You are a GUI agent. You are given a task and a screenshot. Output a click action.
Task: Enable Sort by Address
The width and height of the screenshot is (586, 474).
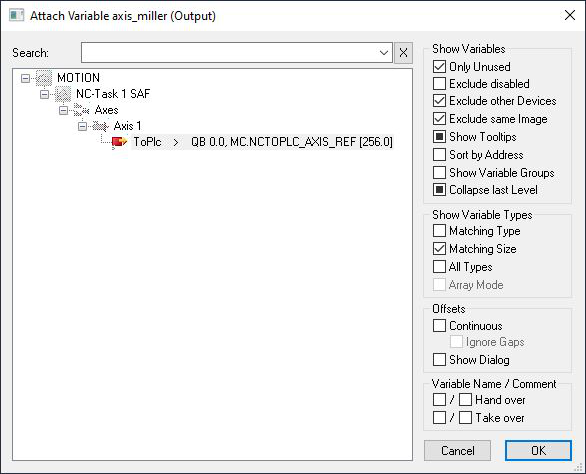[x=439, y=154]
